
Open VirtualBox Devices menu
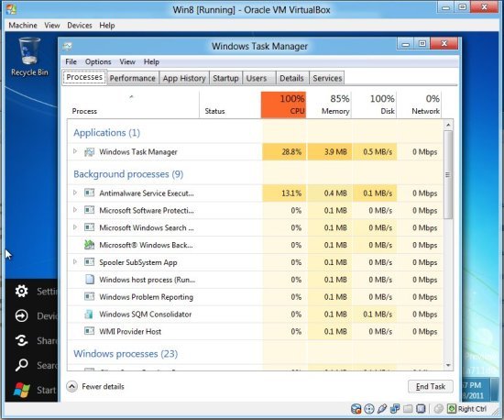tap(80, 26)
